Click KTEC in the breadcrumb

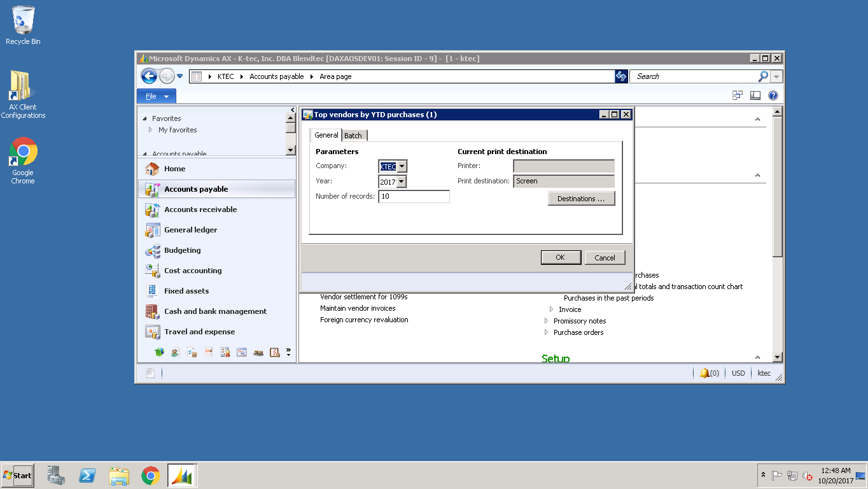click(x=226, y=76)
